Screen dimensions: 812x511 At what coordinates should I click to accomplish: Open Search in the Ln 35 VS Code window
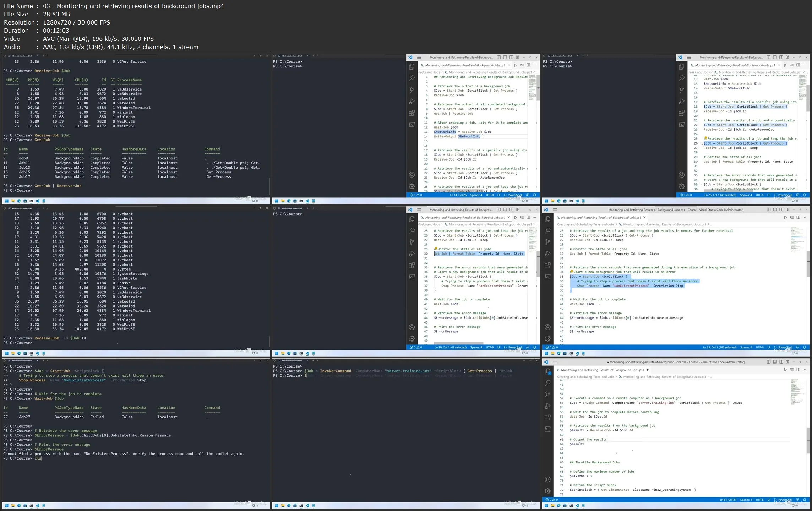coord(547,230)
